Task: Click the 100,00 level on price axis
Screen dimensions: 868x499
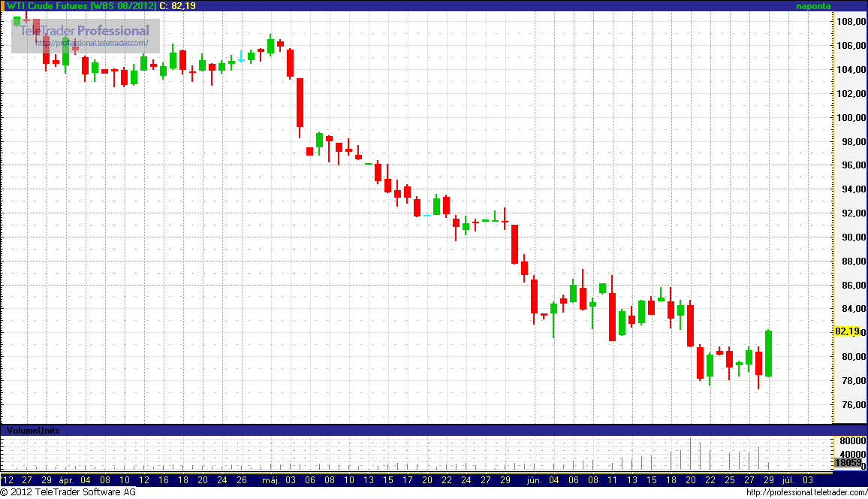Action: point(849,118)
